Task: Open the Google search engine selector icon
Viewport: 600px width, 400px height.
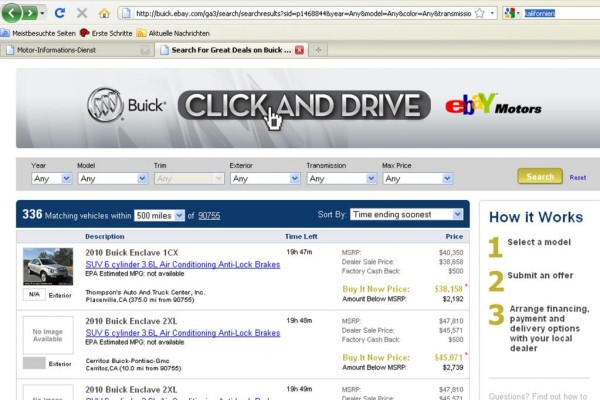Action: (x=510, y=13)
